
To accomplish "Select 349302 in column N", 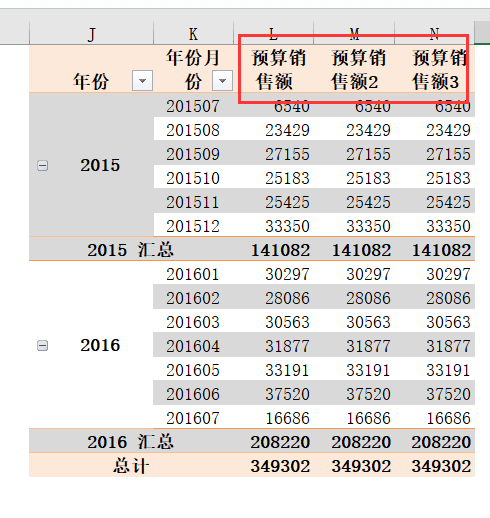I will [442, 466].
